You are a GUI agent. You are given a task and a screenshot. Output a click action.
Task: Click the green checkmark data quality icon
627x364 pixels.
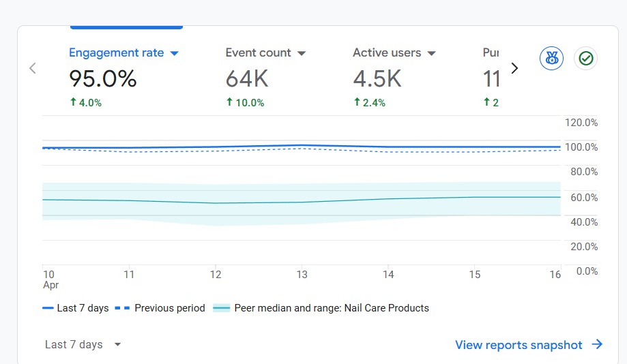coord(585,59)
